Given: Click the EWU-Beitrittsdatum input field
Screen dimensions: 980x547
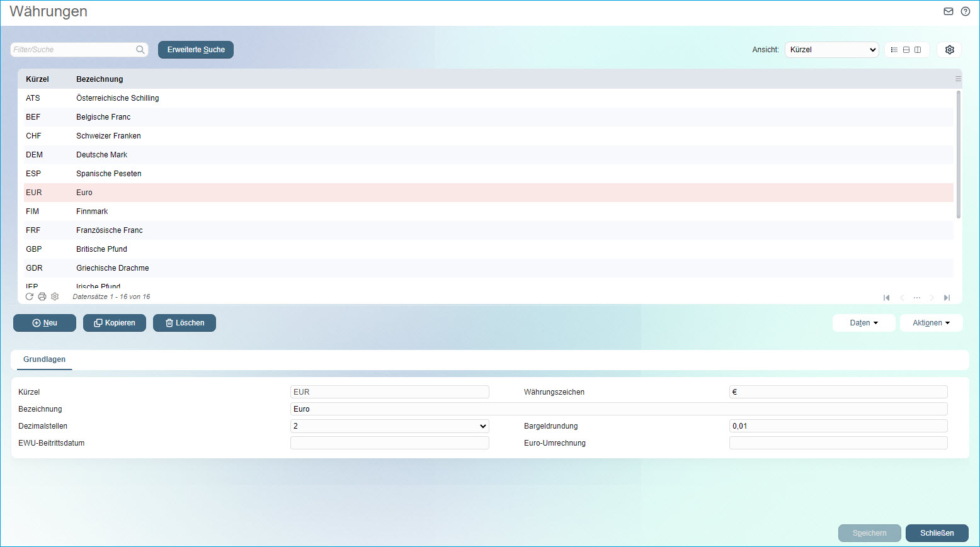Looking at the screenshot, I should click(x=390, y=443).
